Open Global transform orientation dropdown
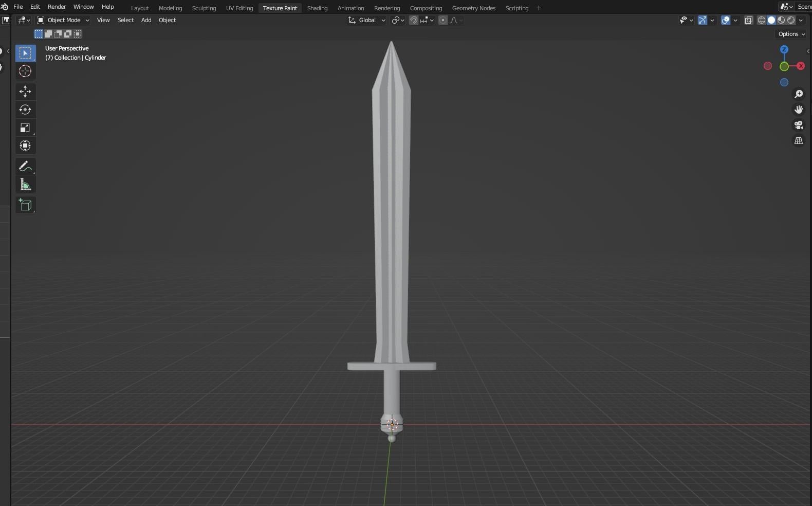 click(x=367, y=20)
